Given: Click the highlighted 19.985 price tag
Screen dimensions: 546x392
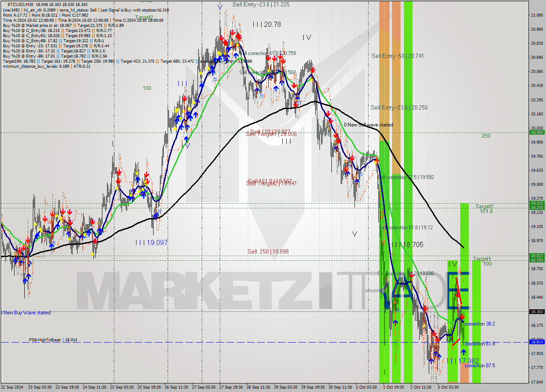Looking at the screenshot, I should click(537, 133).
